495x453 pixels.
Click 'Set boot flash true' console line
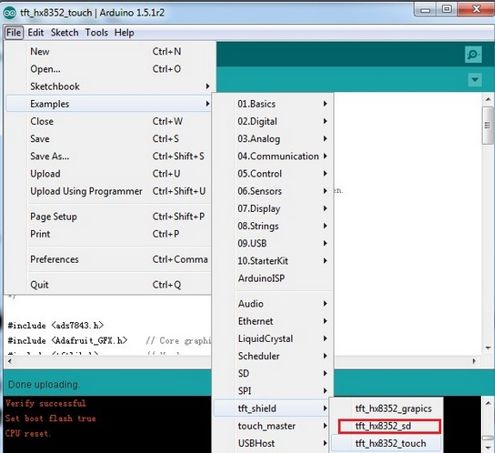tap(51, 418)
